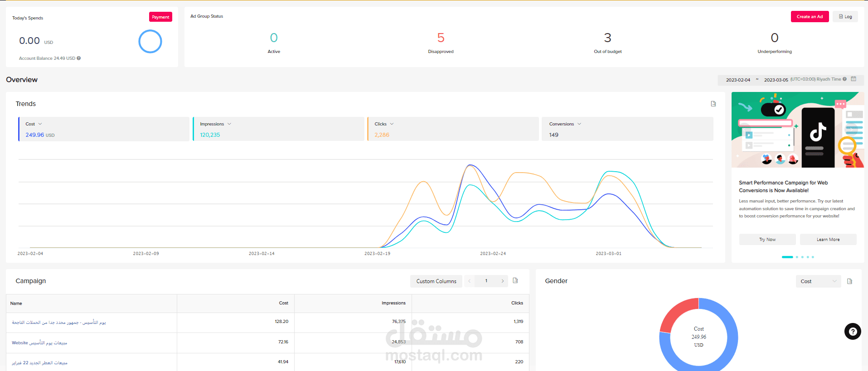The image size is (868, 371).
Task: Open the Gender Cost dropdown selector
Action: [x=818, y=281]
